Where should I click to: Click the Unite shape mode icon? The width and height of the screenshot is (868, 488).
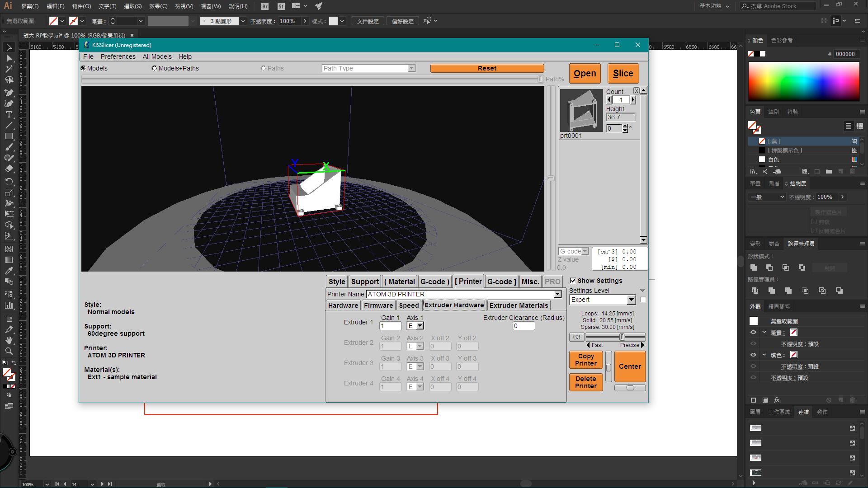coord(754,268)
